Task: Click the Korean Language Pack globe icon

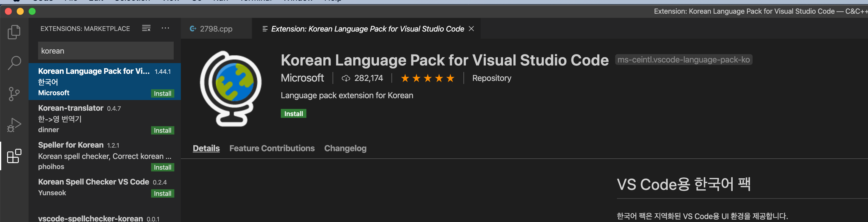Action: tap(231, 88)
